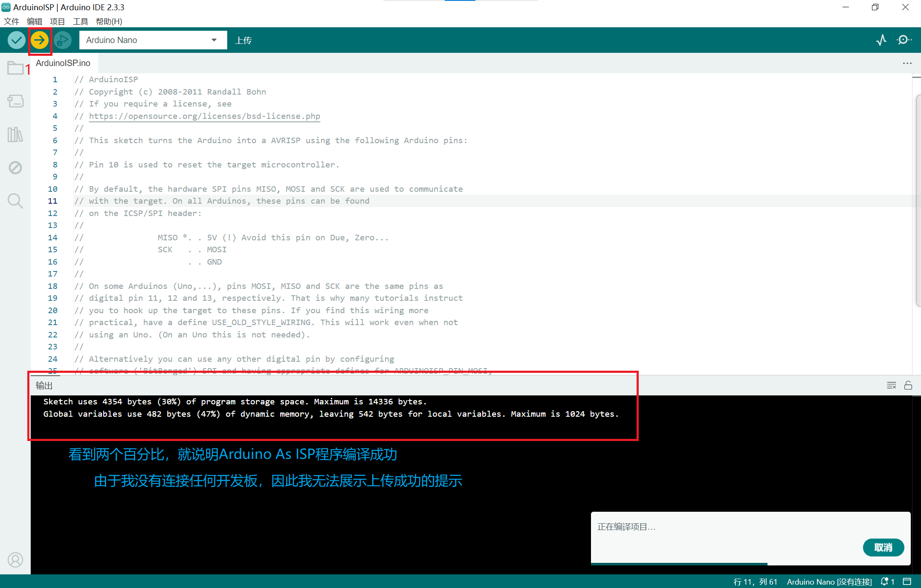Click the cursor position 行 11, 列 61
Screen dimensions: 921x588
755,582
